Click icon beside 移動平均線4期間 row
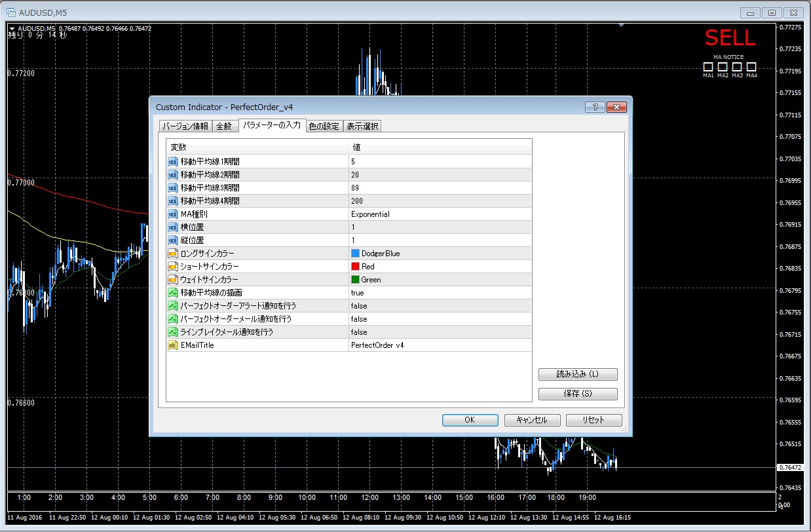Viewport: 811px width, 532px height. click(x=173, y=200)
